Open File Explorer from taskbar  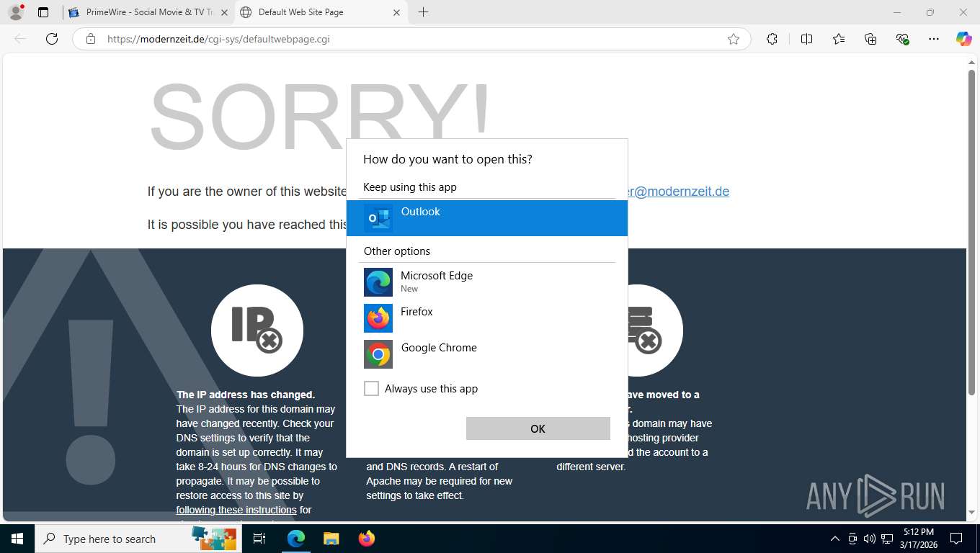(x=331, y=539)
